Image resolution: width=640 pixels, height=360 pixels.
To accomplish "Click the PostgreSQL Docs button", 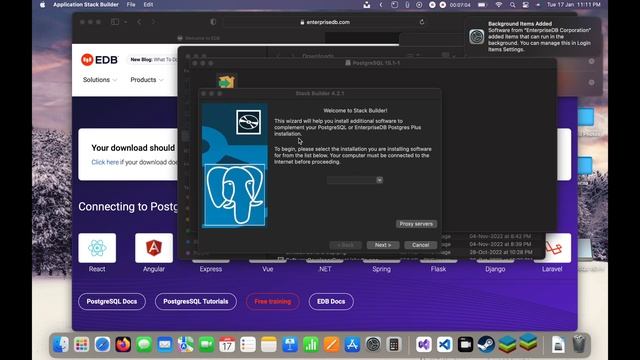I will coord(112,302).
